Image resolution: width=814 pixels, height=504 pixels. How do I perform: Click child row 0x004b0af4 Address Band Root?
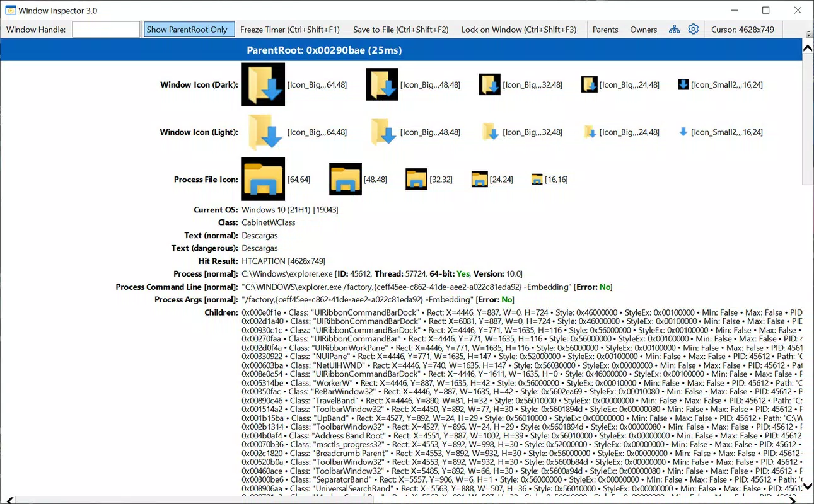[x=522, y=435]
